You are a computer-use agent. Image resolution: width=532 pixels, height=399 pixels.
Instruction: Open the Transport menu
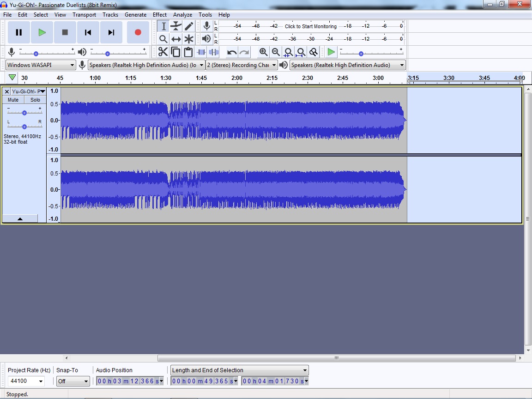84,15
